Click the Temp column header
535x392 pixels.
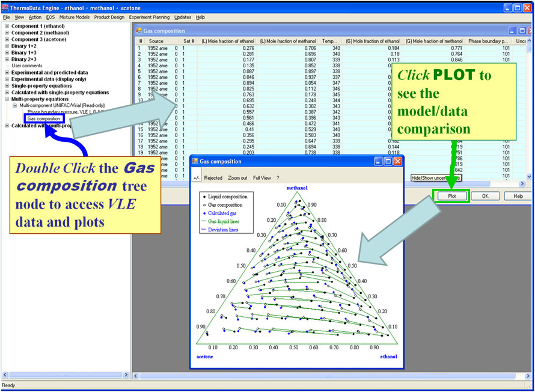329,41
